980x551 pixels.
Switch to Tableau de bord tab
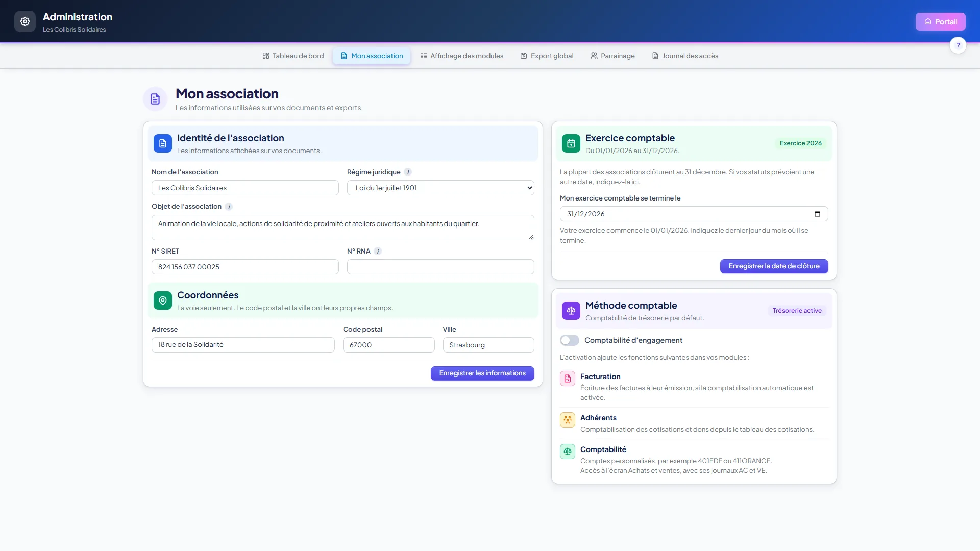coord(293,56)
